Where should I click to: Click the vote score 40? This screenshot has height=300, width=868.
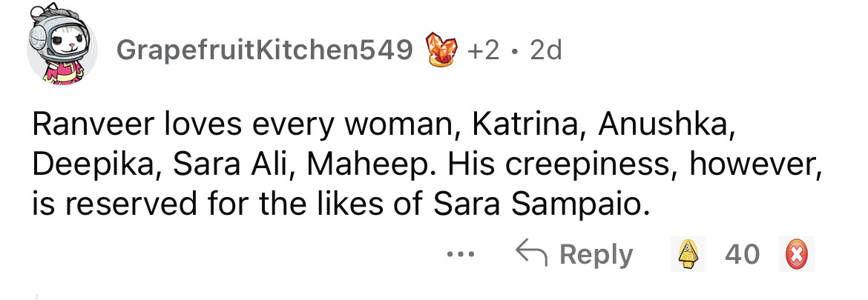tap(742, 254)
